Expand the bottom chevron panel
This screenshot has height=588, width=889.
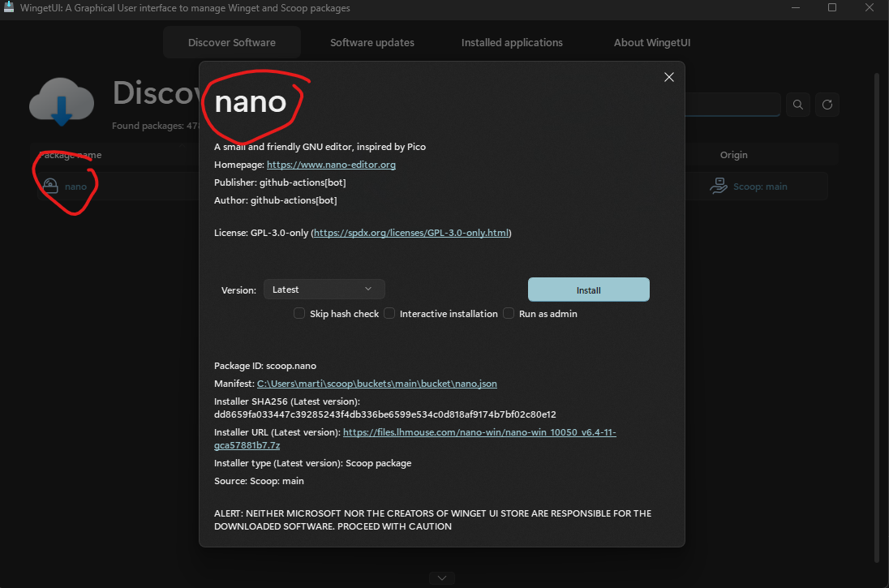pos(442,577)
